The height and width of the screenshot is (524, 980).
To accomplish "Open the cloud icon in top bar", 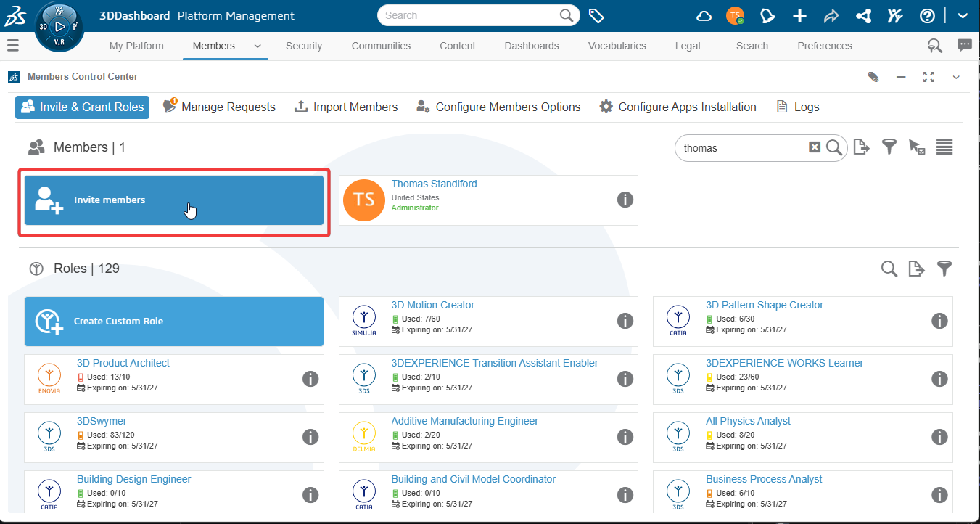I will point(704,16).
